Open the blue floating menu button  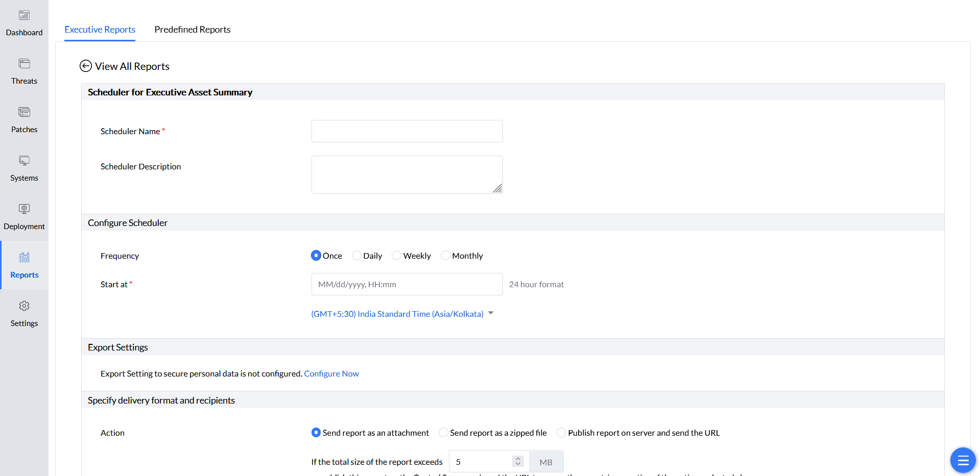coord(963,460)
